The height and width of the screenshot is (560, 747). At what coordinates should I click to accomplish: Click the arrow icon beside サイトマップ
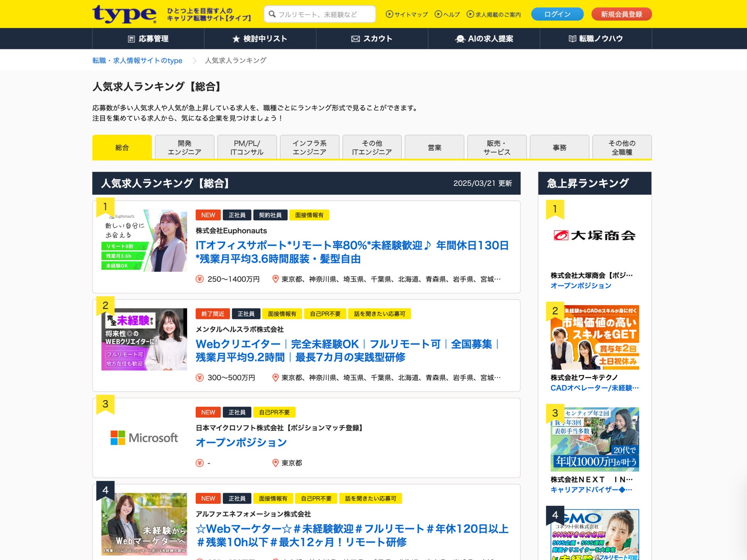[389, 14]
